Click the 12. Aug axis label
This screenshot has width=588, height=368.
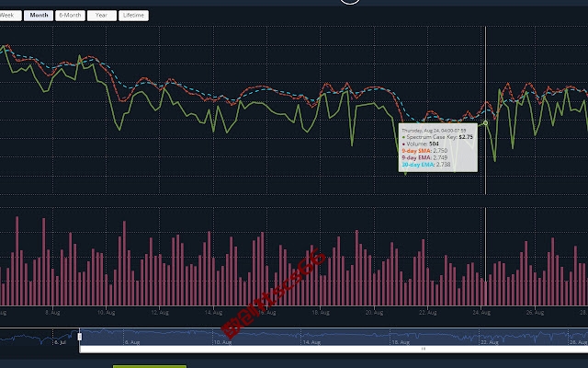point(160,313)
